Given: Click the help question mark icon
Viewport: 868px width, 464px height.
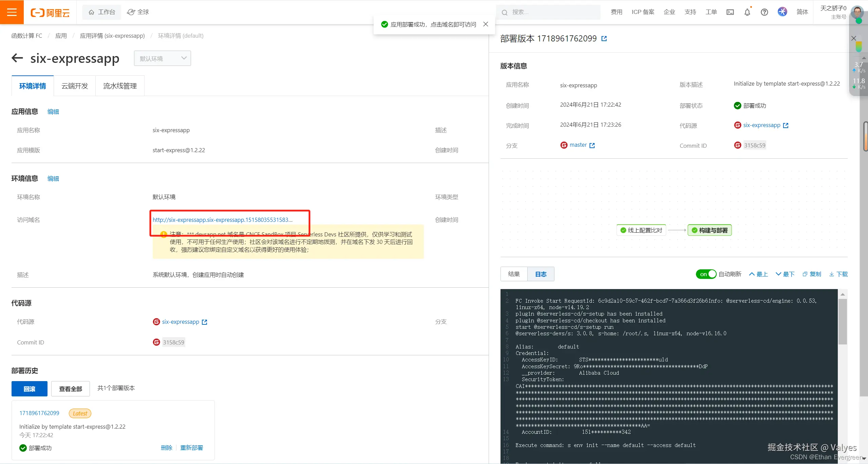Looking at the screenshot, I should (764, 12).
